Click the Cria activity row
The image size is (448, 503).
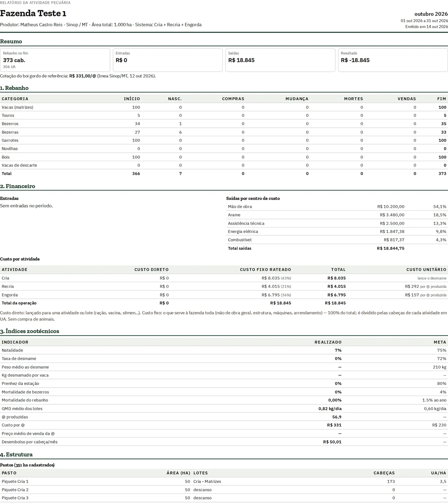[224, 278]
